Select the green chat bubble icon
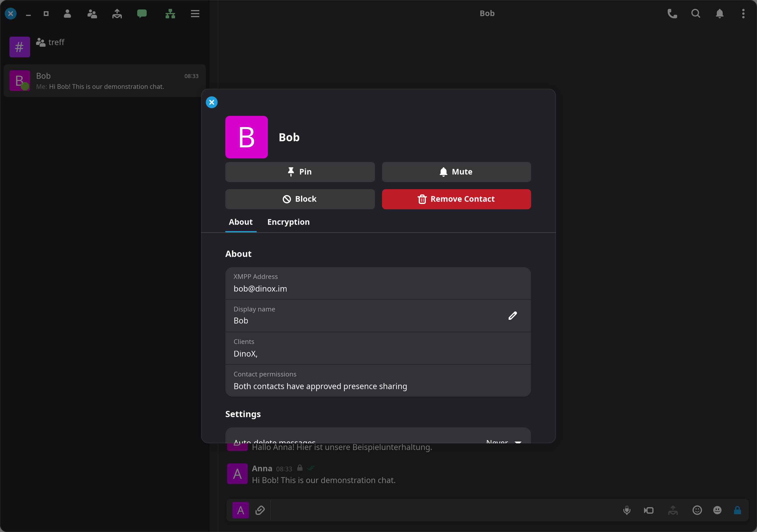This screenshot has width=757, height=532. [x=142, y=14]
